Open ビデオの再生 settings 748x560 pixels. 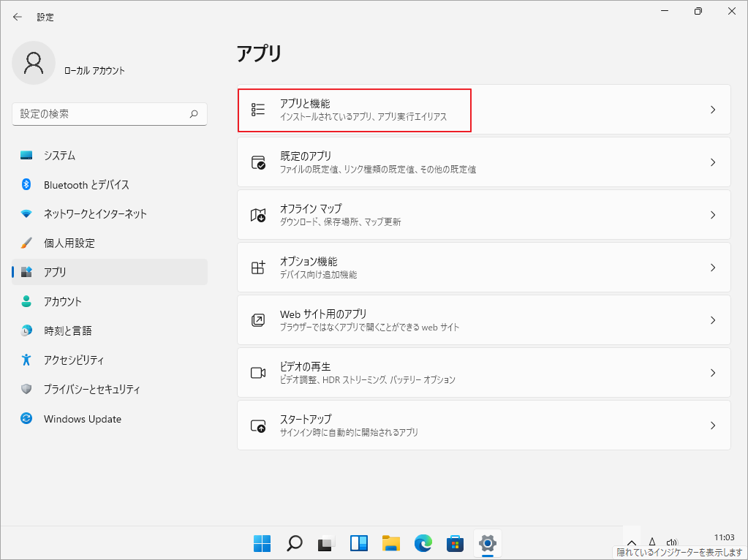483,372
